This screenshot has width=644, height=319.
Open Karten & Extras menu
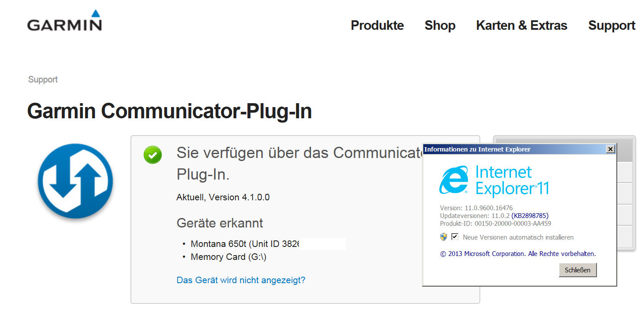521,25
